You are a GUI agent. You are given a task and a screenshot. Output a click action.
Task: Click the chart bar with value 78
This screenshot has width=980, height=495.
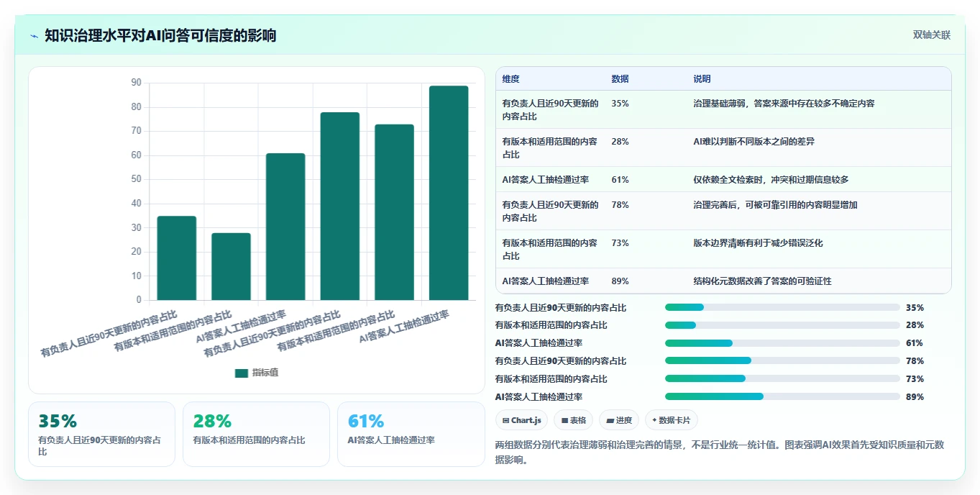(340, 206)
